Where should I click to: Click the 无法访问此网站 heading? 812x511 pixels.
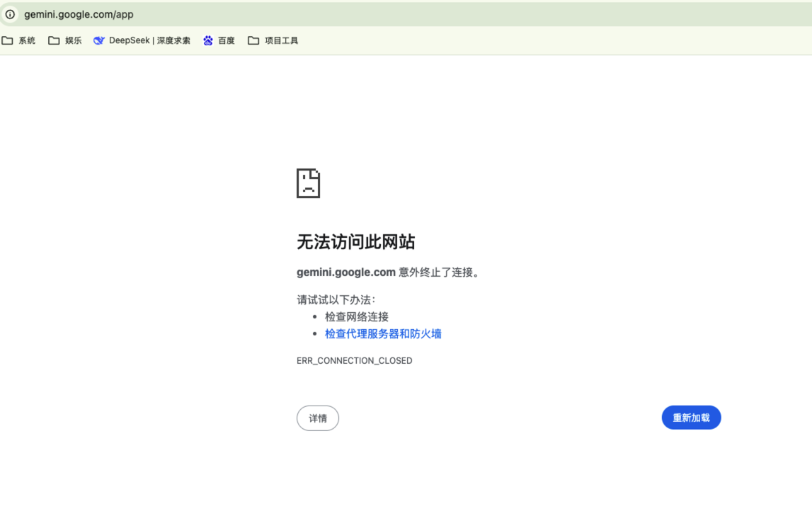click(356, 242)
